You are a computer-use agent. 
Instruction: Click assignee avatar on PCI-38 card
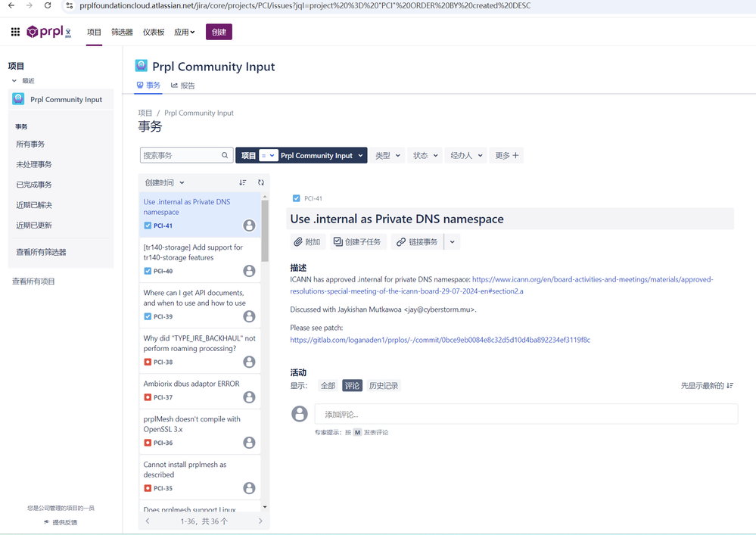click(249, 362)
